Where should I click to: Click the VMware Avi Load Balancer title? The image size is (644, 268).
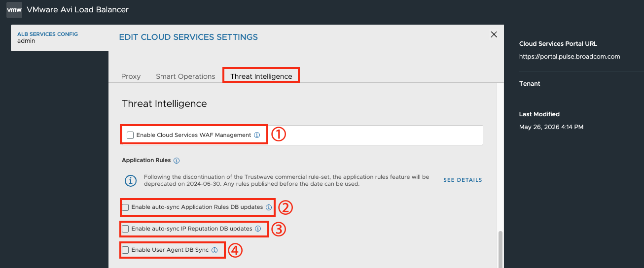77,9
